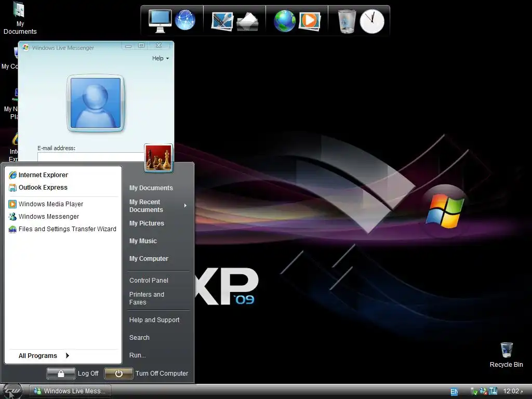
Task: Open the Recycle Bin desktop icon
Action: click(x=506, y=355)
